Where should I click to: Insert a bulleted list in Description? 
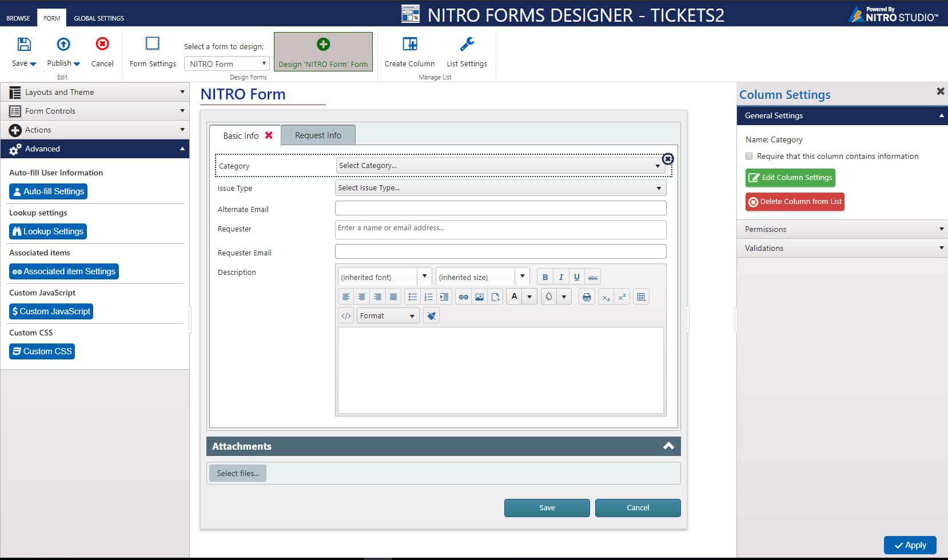[x=413, y=297]
